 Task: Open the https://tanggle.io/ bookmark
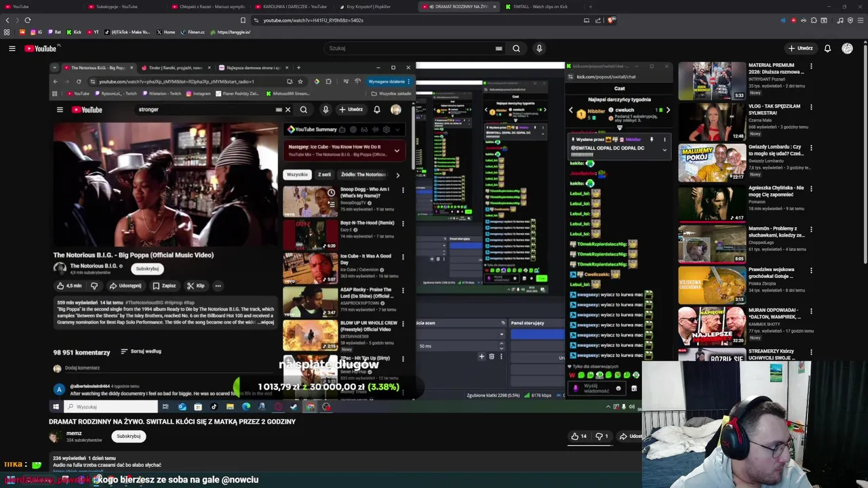[231, 32]
